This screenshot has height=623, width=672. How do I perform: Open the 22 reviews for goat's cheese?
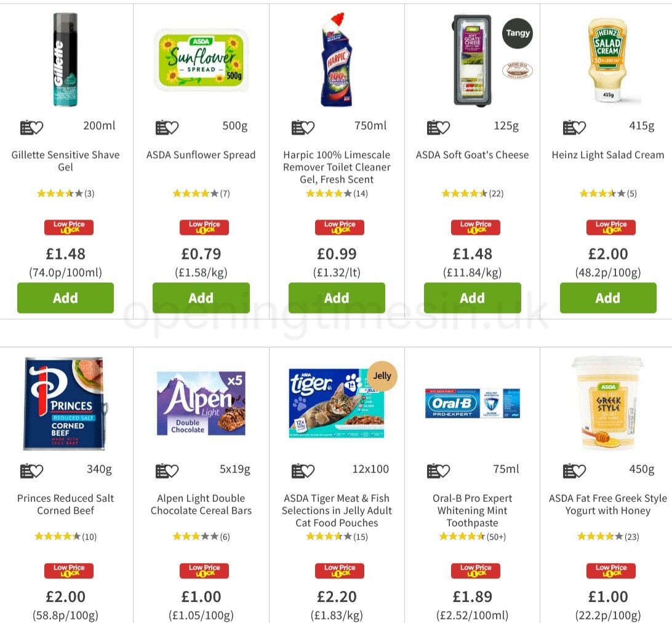(496, 193)
